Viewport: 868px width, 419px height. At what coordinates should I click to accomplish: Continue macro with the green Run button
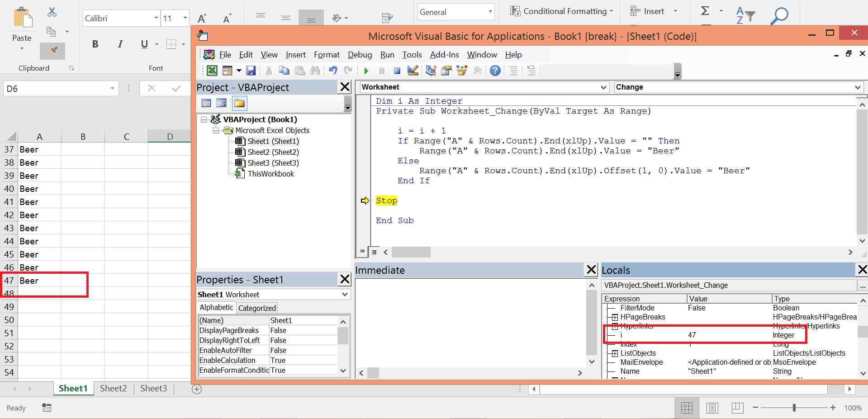click(366, 71)
